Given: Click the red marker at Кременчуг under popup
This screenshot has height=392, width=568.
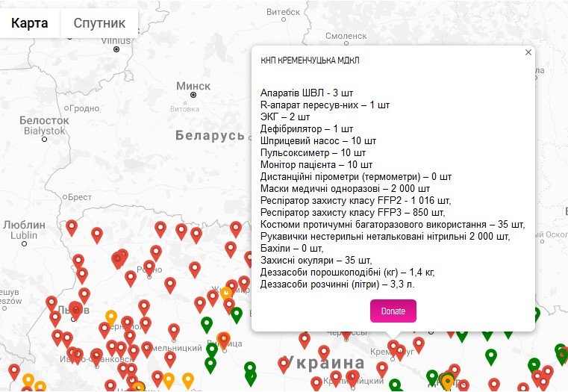Looking at the screenshot, I should point(393,348).
